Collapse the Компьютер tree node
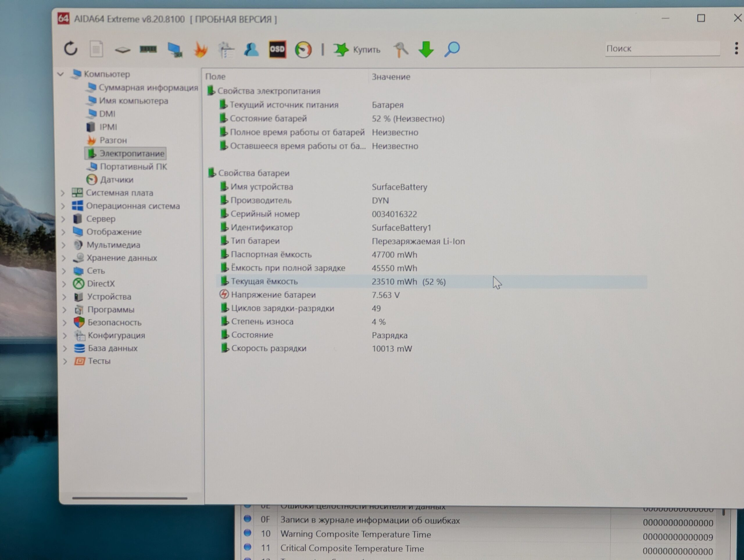Viewport: 744px width, 560px height. click(61, 74)
